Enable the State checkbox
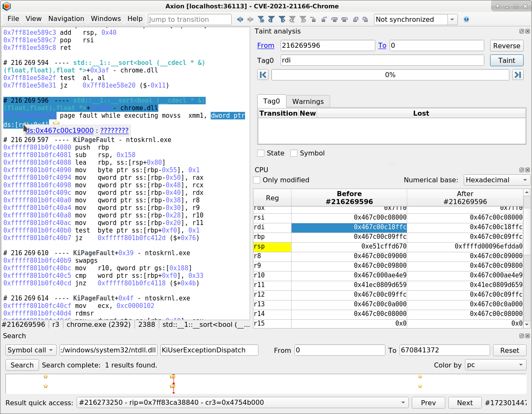 261,153
